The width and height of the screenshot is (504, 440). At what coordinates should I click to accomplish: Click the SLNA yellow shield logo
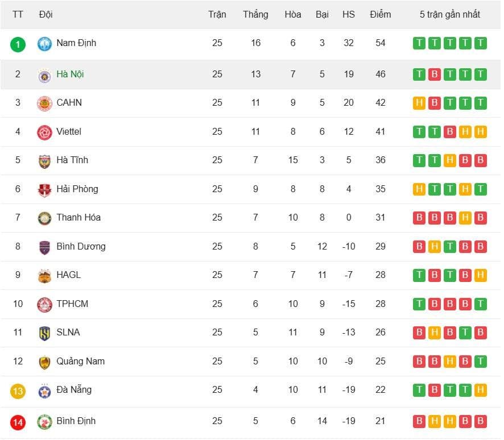(44, 333)
